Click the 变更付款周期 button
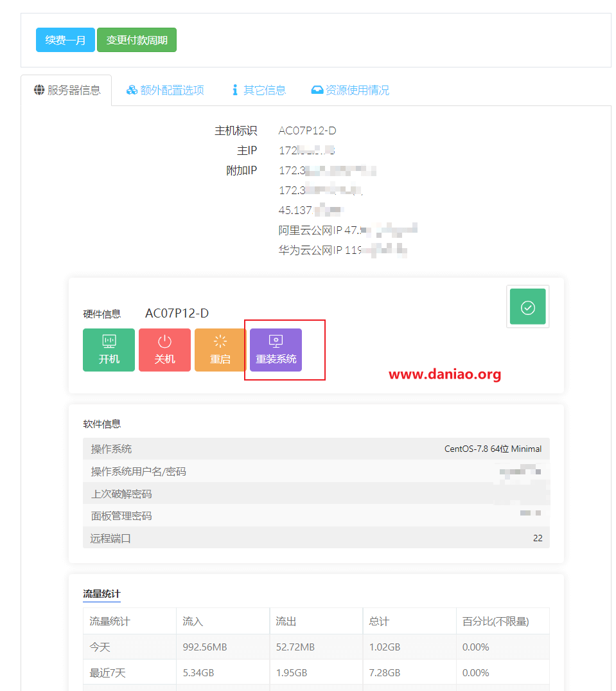The image size is (616, 691). tap(137, 40)
